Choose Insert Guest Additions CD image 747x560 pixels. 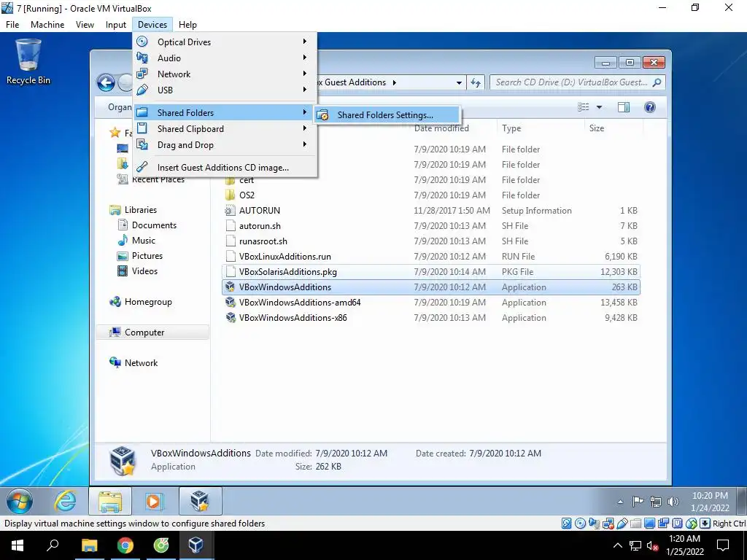point(225,168)
